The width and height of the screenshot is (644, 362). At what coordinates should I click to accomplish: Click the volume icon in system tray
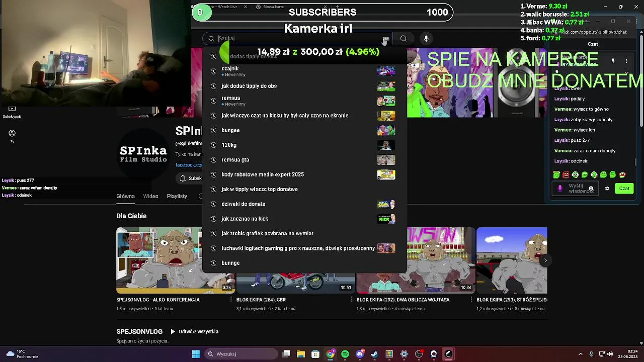tap(610, 354)
